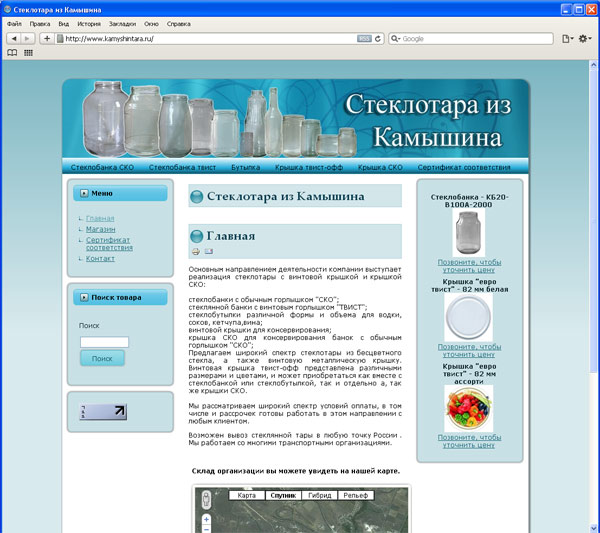Open Стеклобанка твист navigation tab
The image size is (600, 533).
pyautogui.click(x=182, y=167)
